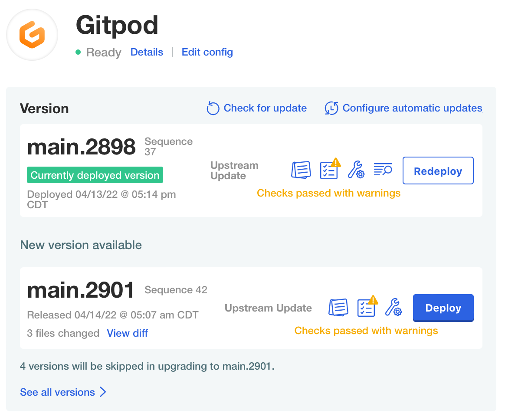This screenshot has width=505, height=420.
Task: Click the Check for update refresh icon
Action: tap(213, 108)
